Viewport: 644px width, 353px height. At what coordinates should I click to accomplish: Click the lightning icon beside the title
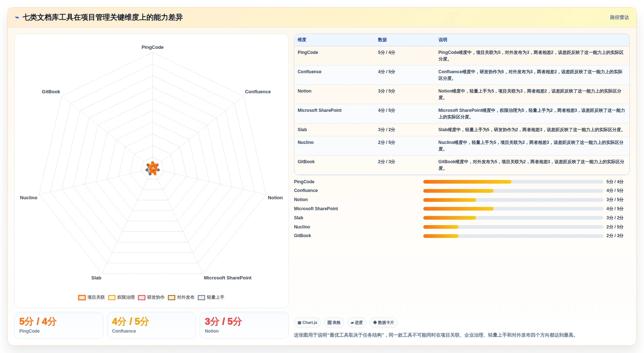coord(17,17)
